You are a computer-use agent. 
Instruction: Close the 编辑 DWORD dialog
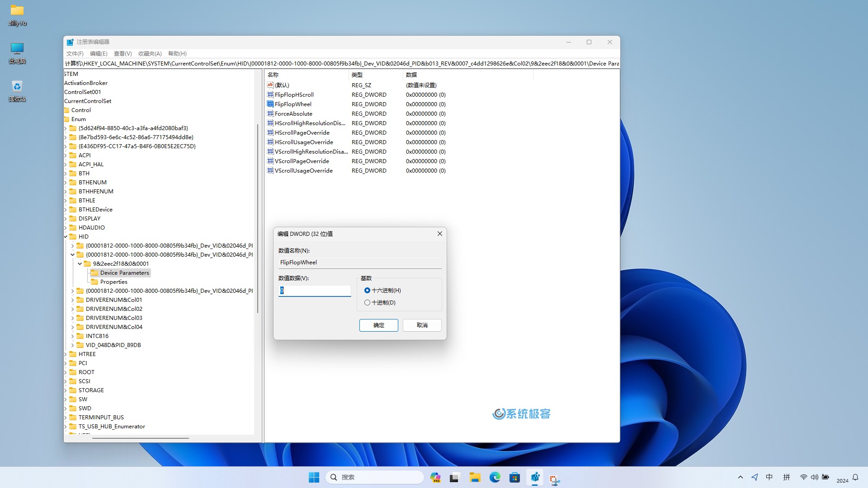439,234
